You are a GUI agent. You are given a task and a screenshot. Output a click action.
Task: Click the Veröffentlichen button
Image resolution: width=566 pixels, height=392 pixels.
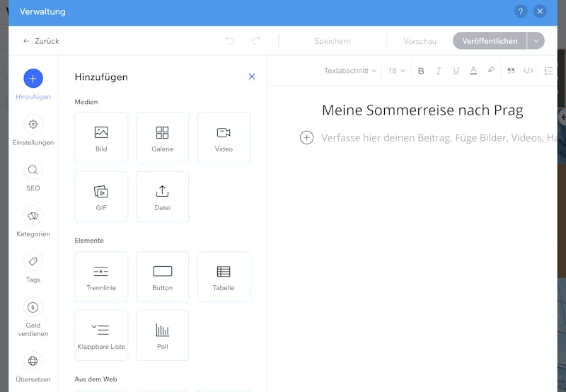pos(490,41)
